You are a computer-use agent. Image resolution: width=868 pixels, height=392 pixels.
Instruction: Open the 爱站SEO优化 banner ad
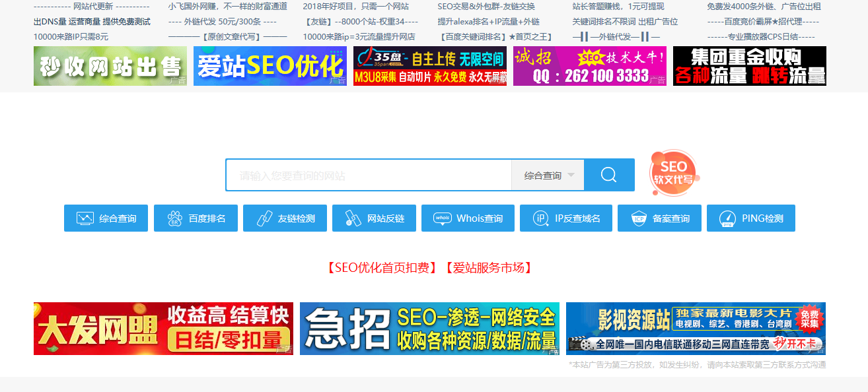pos(270,66)
